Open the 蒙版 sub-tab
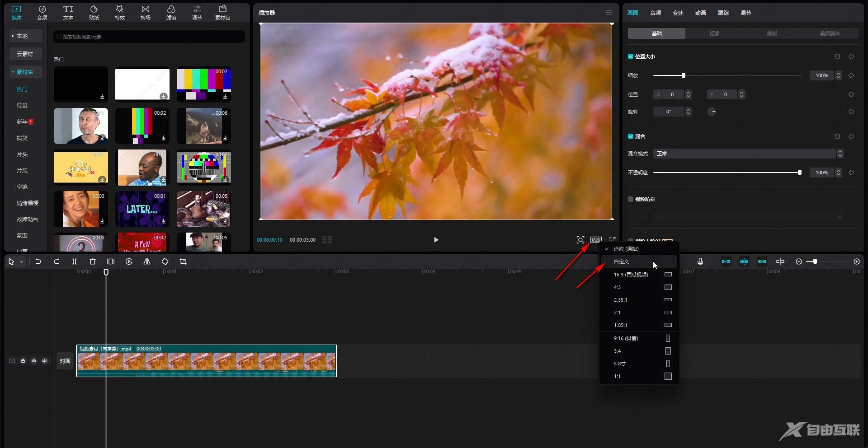Image resolution: width=868 pixels, height=448 pixels. [772, 33]
